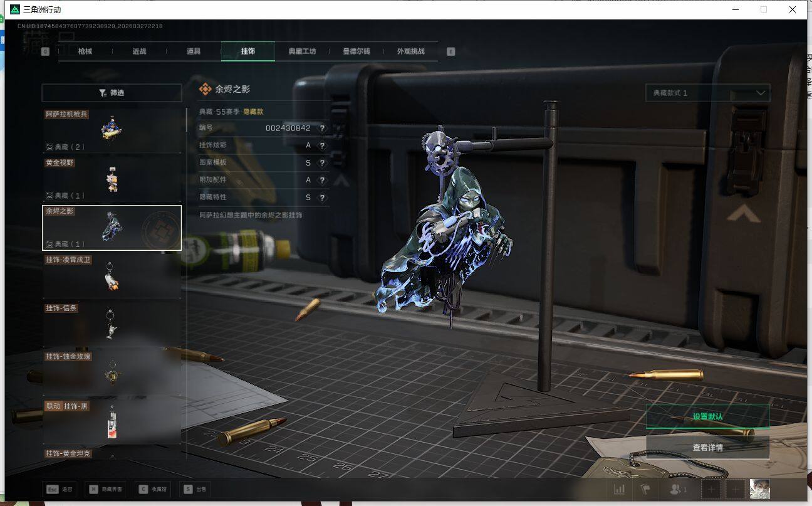Click the orange emblem beside 余烬之影 title
812x506 pixels.
tap(205, 90)
